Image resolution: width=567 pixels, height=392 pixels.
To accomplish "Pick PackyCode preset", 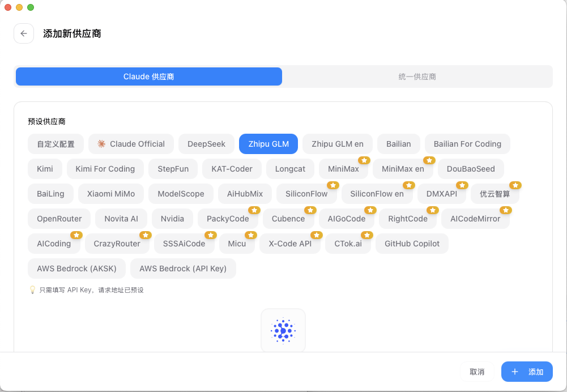I will 228,219.
